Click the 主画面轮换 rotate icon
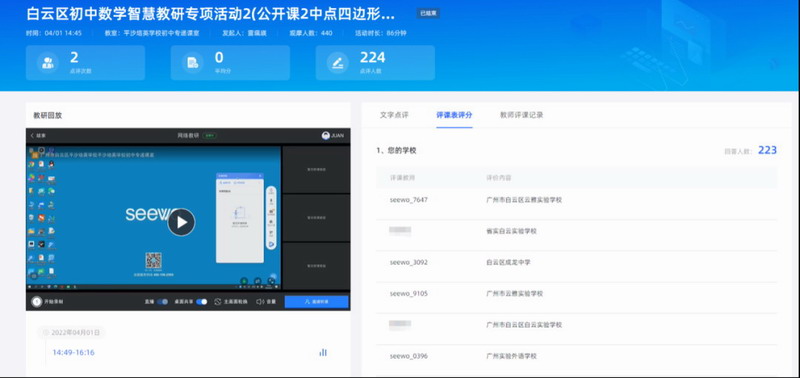This screenshot has width=800, height=378. pos(218,302)
